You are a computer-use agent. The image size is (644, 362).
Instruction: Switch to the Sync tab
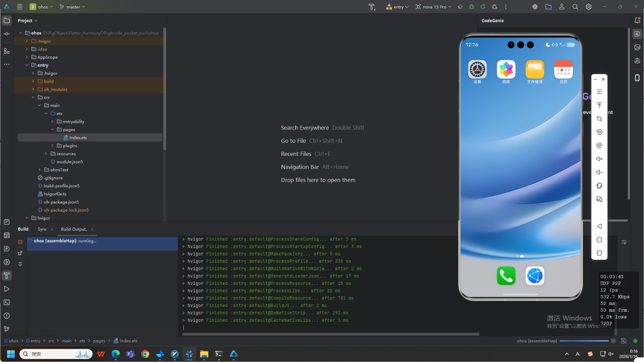click(42, 229)
